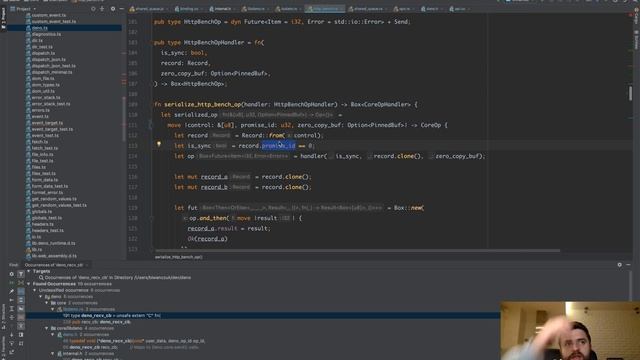The height and width of the screenshot is (360, 640).
Task: Collapse the internal.h node in Find results
Action: (x=53, y=353)
